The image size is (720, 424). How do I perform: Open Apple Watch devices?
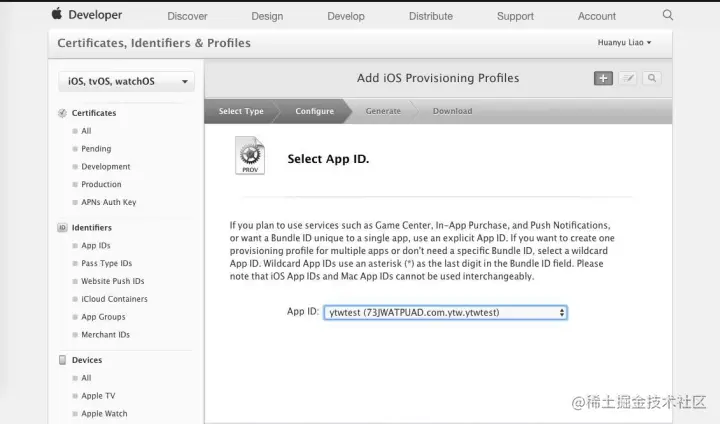104,414
